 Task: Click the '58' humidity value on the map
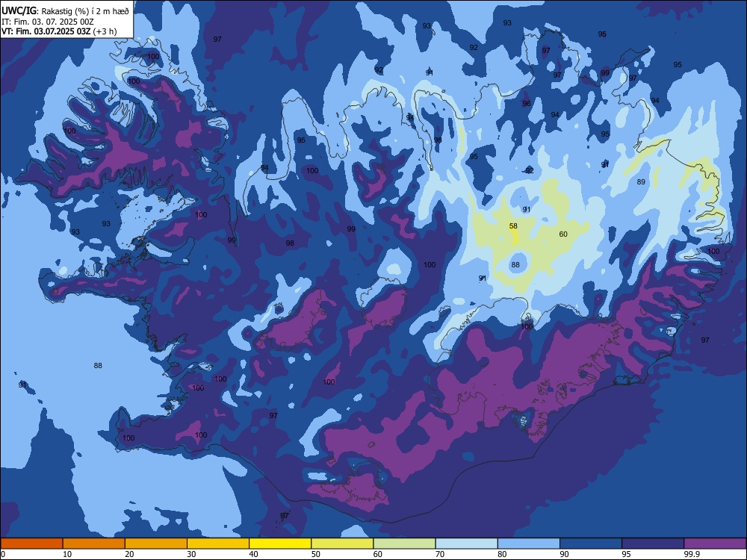point(513,225)
